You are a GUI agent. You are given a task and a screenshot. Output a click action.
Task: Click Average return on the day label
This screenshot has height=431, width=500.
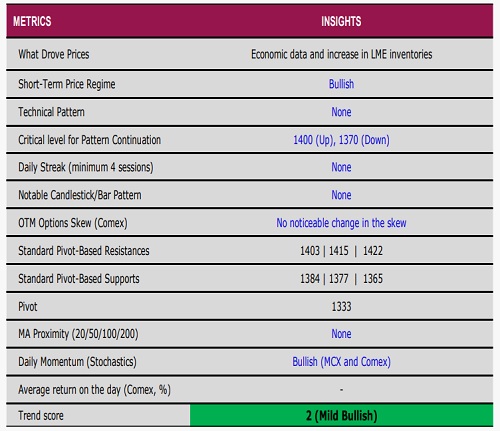click(94, 390)
